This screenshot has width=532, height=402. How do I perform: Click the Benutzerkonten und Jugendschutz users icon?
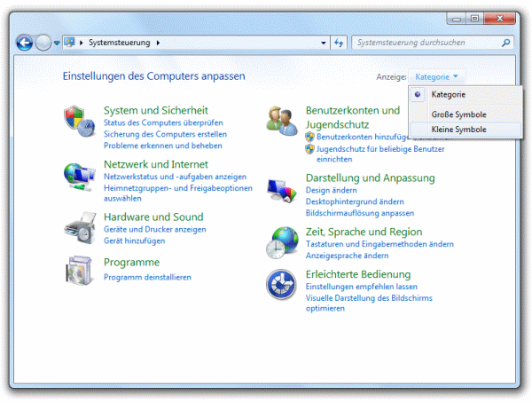click(x=282, y=122)
